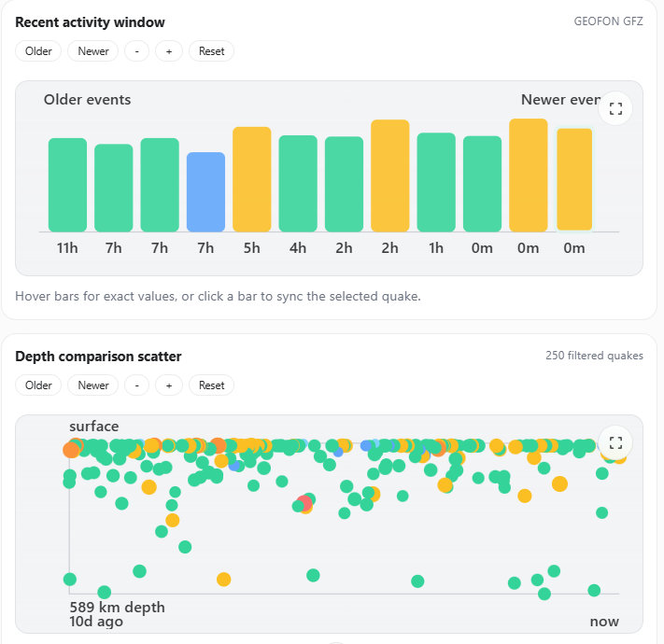This screenshot has height=644, width=664.
Task: Click the yellow 2h bar
Action: click(x=389, y=175)
